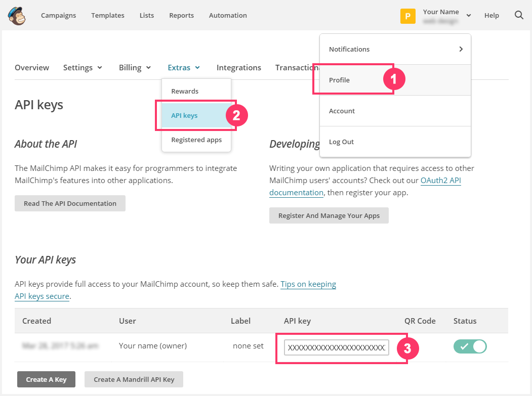Click 'Your name (owner)' user cell

[153, 346]
